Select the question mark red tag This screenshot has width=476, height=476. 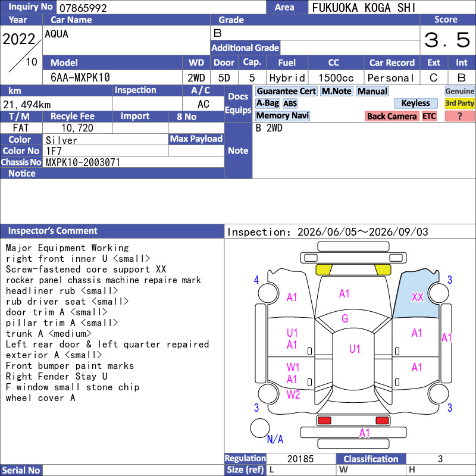[459, 116]
